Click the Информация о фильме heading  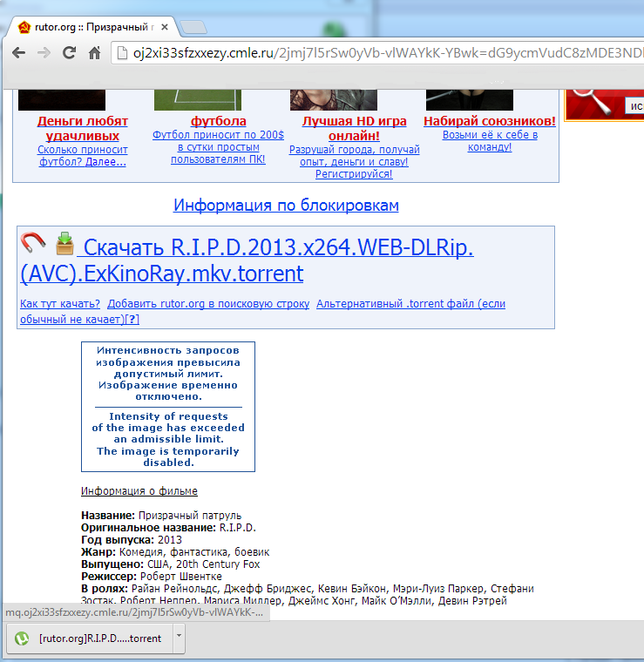pyautogui.click(x=139, y=491)
